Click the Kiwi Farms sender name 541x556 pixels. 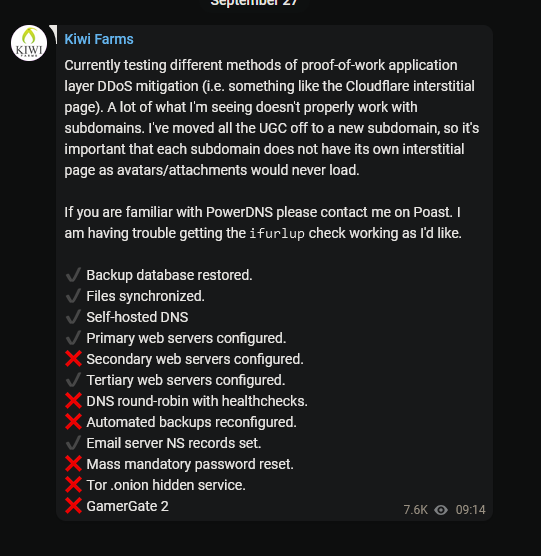(99, 39)
